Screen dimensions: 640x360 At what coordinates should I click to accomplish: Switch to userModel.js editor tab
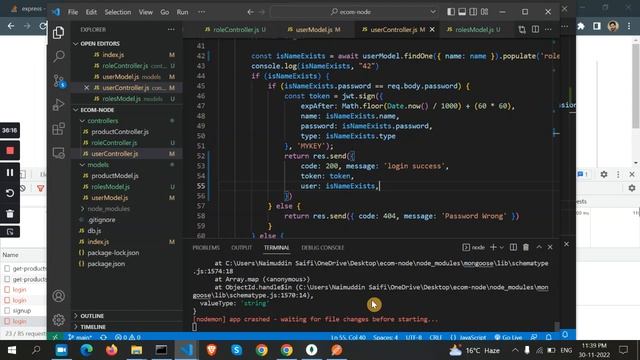tap(313, 29)
